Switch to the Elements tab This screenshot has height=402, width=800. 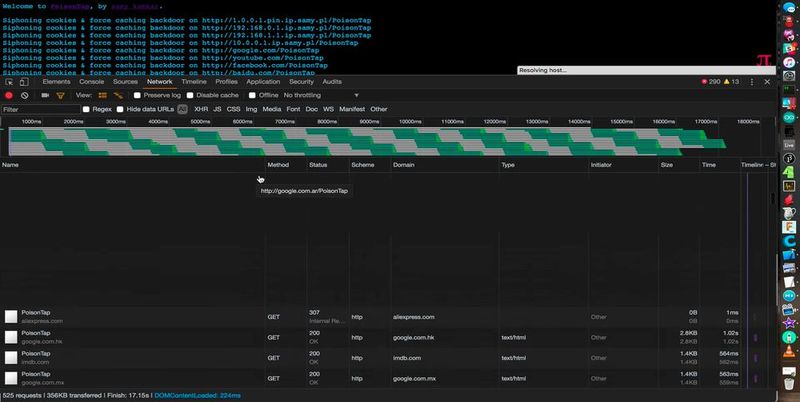coord(56,82)
